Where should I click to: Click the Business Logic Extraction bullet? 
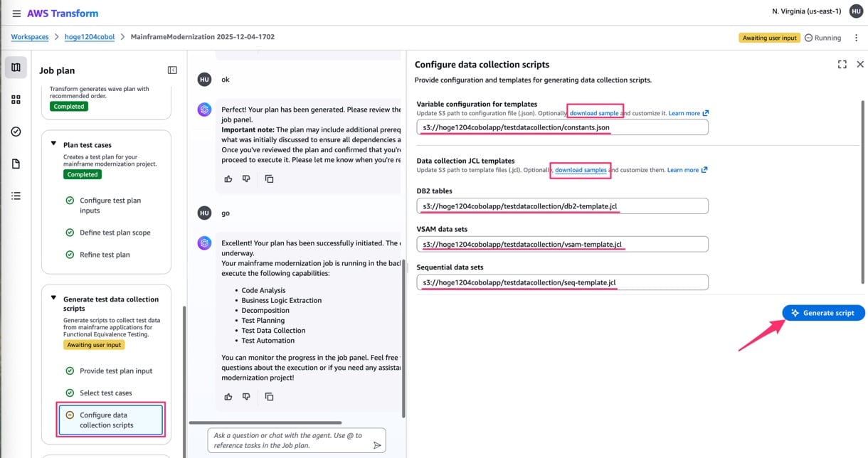click(x=281, y=300)
